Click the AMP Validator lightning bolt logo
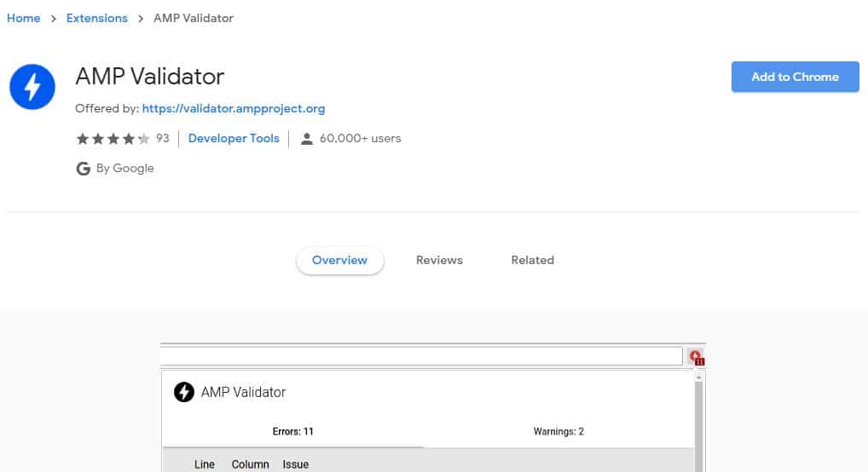Image resolution: width=868 pixels, height=472 pixels. (32, 87)
